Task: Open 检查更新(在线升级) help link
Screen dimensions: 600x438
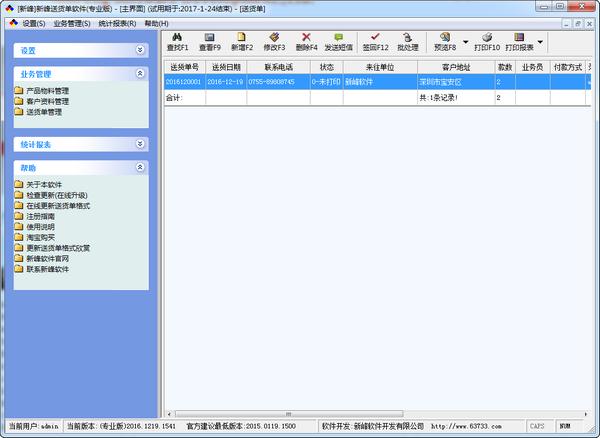Action: click(57, 195)
